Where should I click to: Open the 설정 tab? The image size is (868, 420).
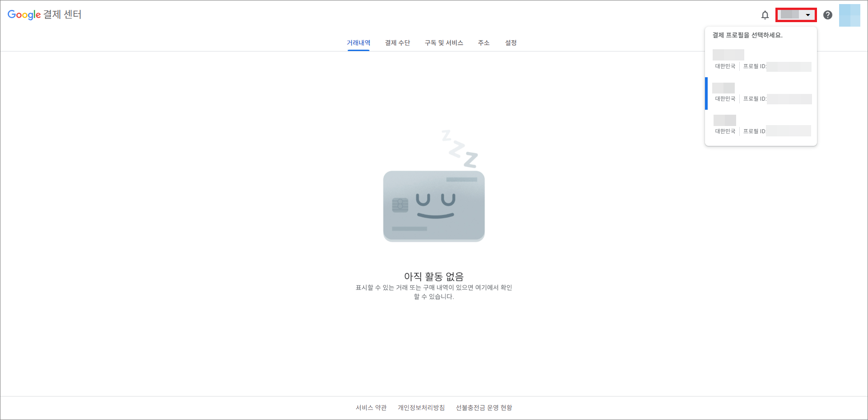[511, 43]
